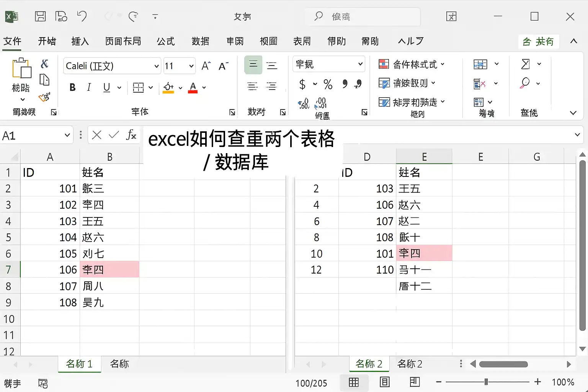Apply borders using the Borders grid icon
588x392 pixels.
pyautogui.click(x=138, y=88)
